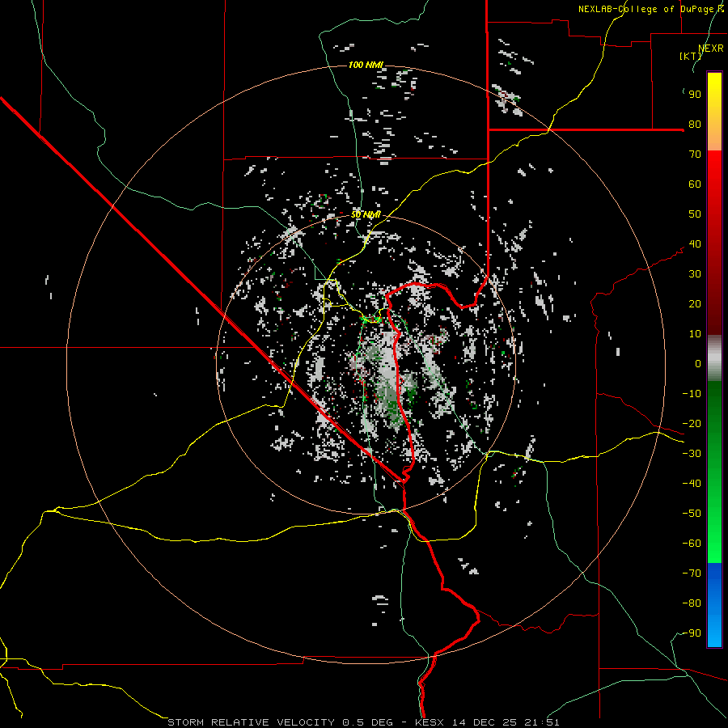The width and height of the screenshot is (728, 728).
Task: Click the 10 value on velocity scale
Action: [695, 334]
